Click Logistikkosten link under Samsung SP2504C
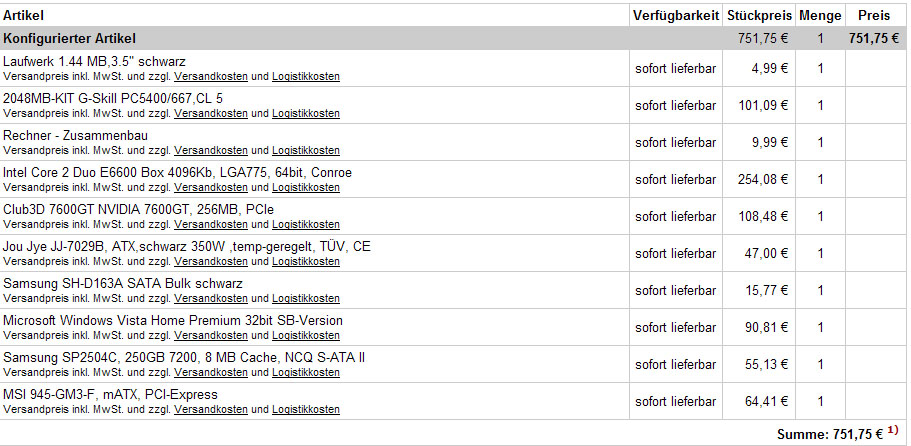This screenshot has width=911, height=446. click(x=305, y=372)
